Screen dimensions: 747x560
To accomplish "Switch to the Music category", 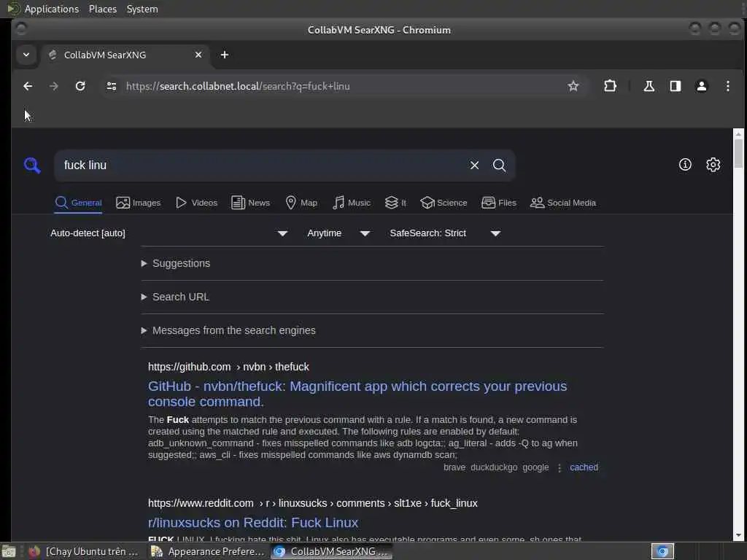I will click(x=352, y=203).
